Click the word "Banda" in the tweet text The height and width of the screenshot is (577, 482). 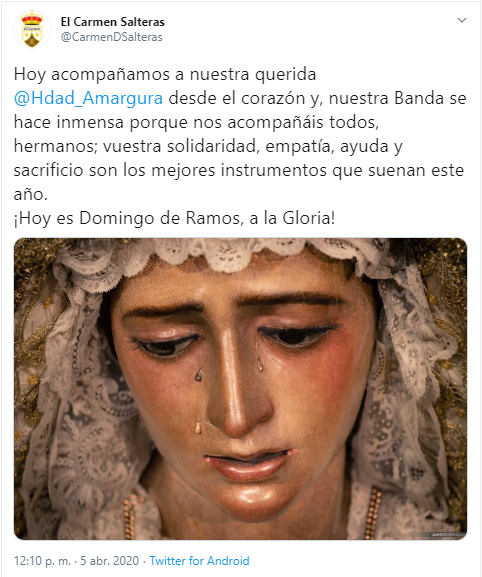pyautogui.click(x=419, y=98)
